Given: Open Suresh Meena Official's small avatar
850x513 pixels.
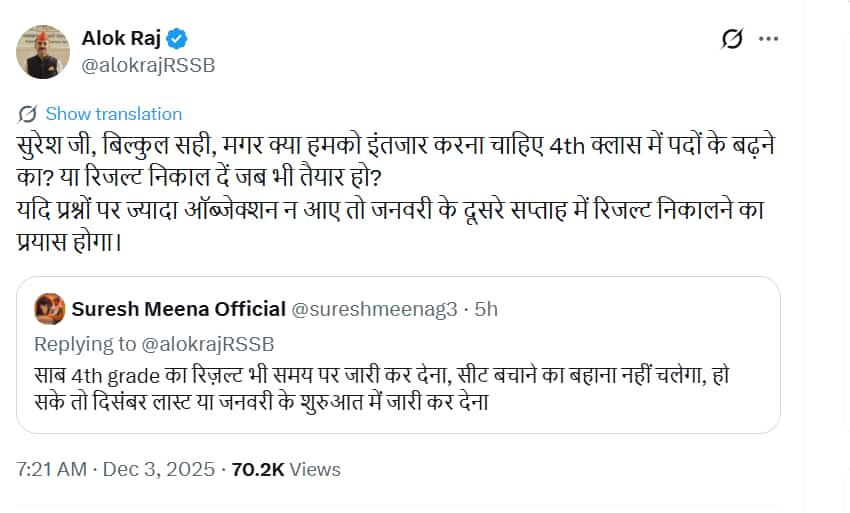Looking at the screenshot, I should (x=50, y=309).
